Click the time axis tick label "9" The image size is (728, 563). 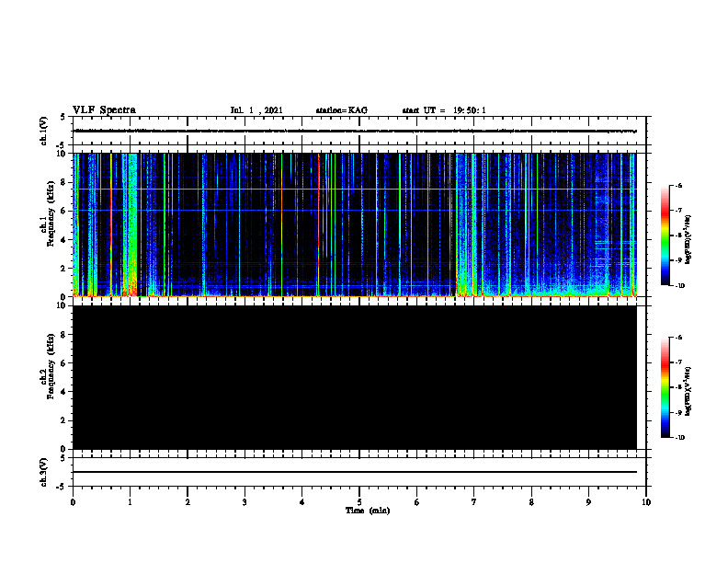588,502
